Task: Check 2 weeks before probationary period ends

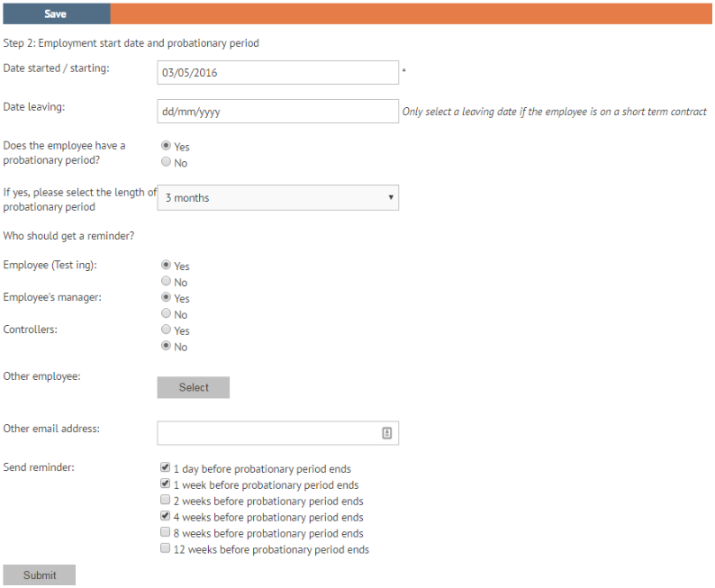Action: click(165, 500)
